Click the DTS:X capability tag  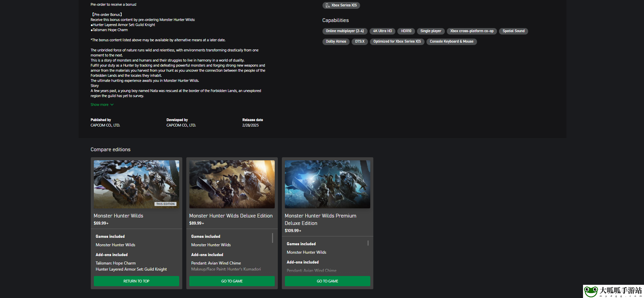click(360, 42)
